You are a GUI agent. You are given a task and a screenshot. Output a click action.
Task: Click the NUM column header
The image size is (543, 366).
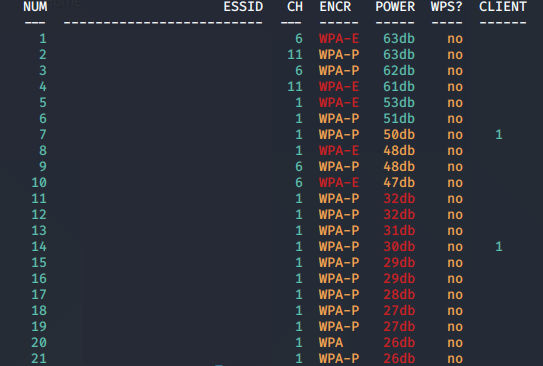point(35,7)
